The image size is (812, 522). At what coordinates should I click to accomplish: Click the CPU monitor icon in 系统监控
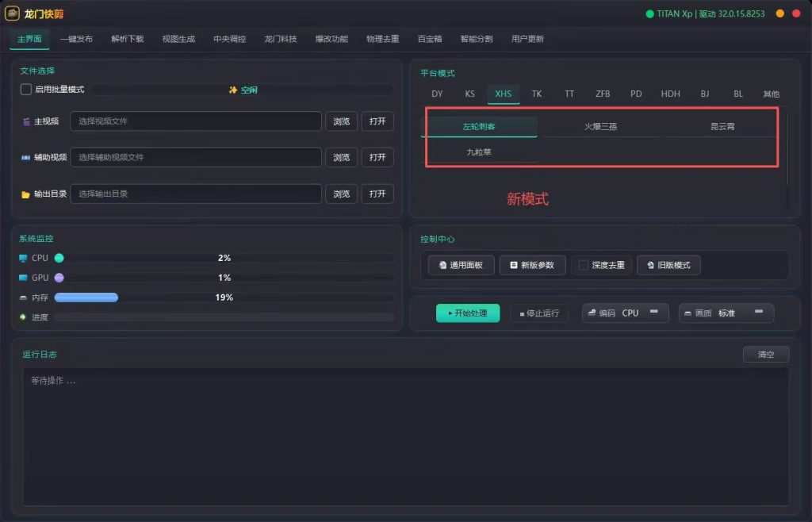point(23,258)
